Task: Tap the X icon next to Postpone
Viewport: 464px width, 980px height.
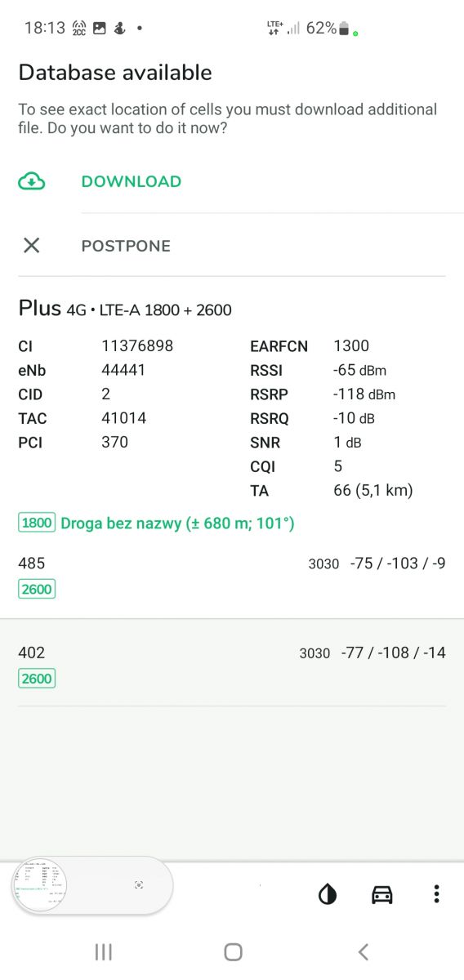Action: coord(31,245)
